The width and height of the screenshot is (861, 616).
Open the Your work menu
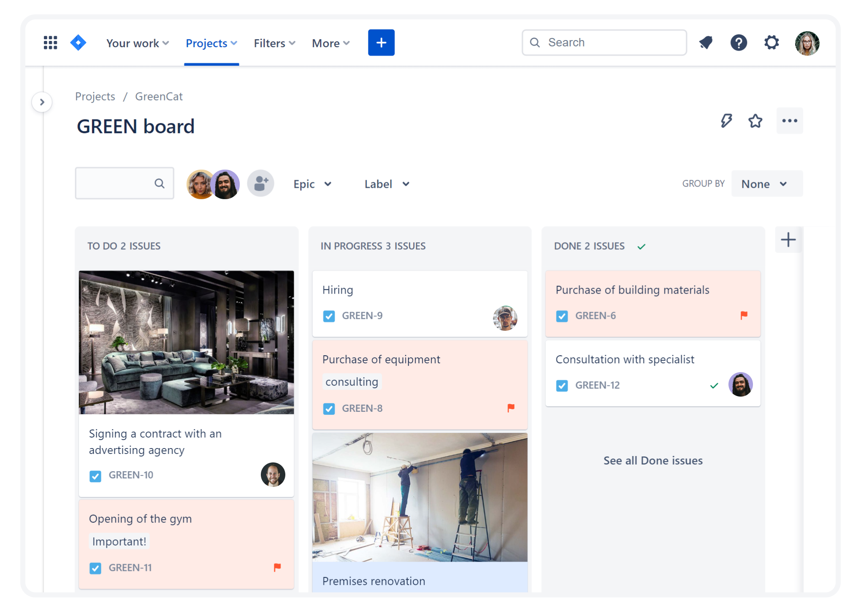pyautogui.click(x=138, y=43)
